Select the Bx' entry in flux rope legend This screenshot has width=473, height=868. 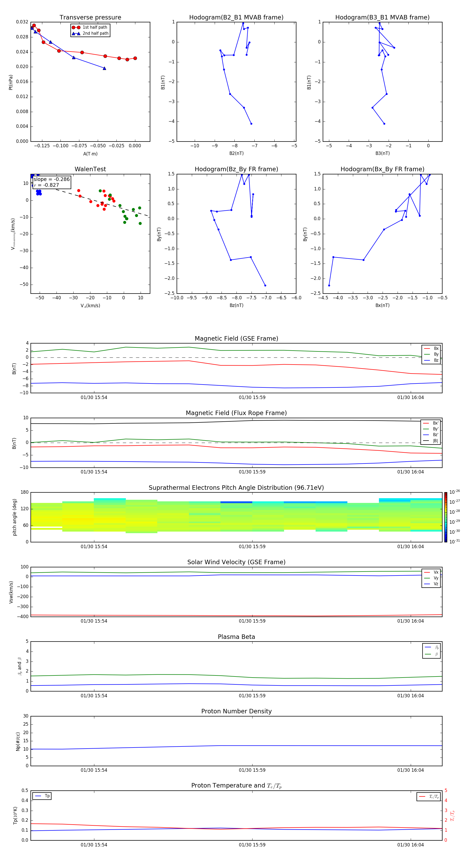431,423
